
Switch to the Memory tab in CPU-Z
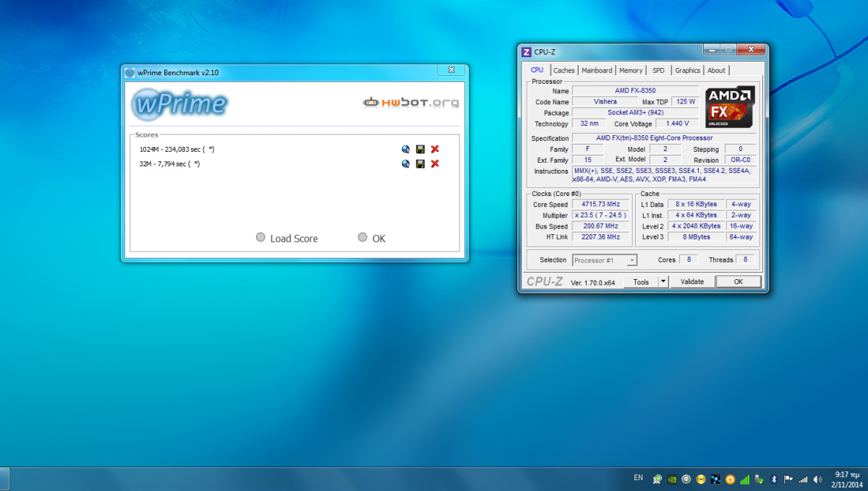point(631,70)
